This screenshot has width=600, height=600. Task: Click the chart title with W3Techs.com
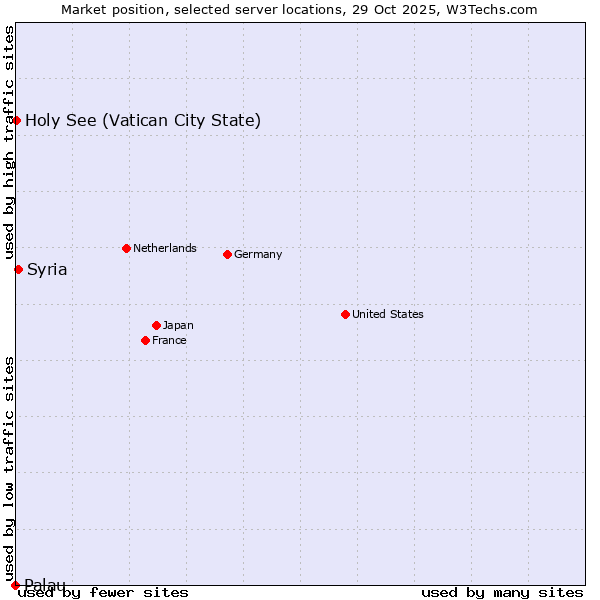[x=299, y=9]
